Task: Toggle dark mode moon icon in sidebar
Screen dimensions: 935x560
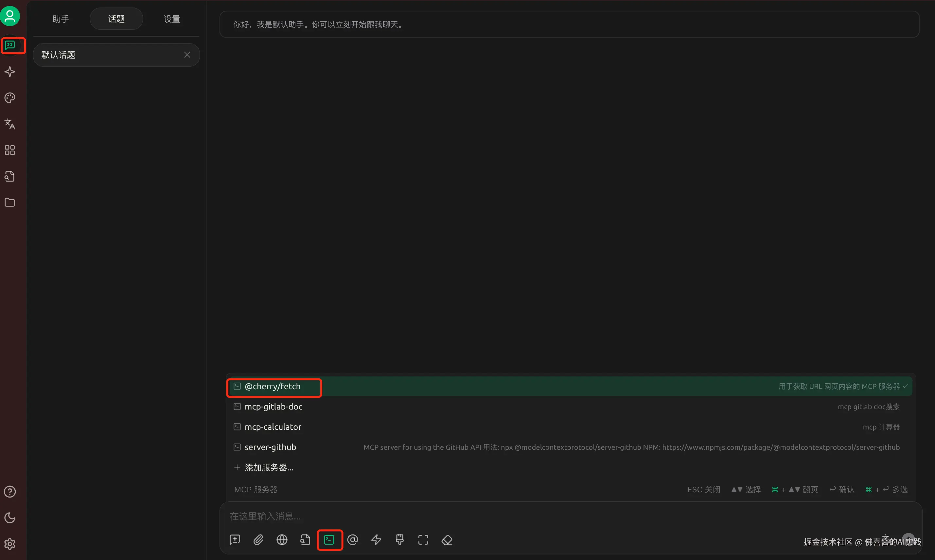Action: tap(10, 518)
